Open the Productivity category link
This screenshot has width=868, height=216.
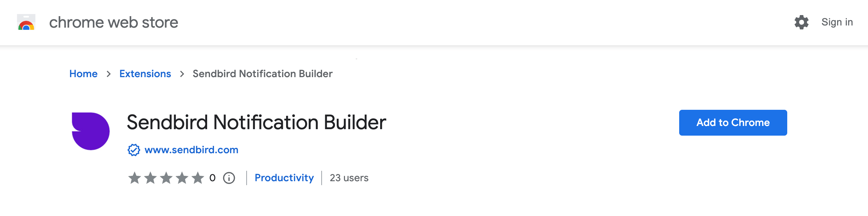tap(284, 178)
